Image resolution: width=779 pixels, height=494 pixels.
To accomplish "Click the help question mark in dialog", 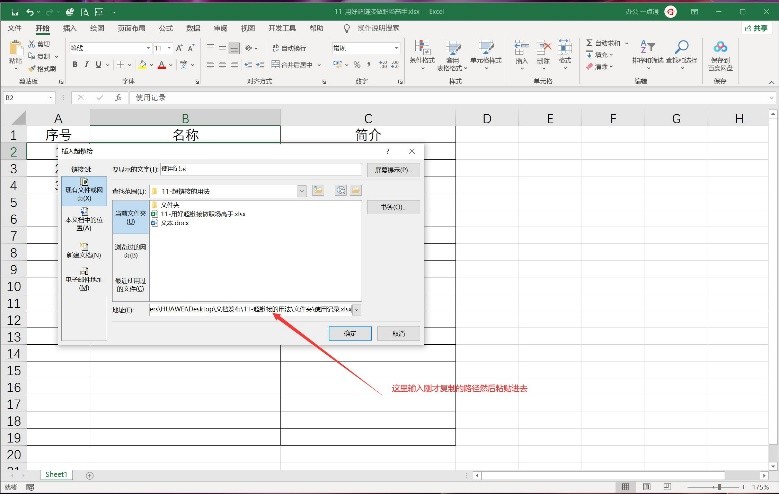I will 387,151.
